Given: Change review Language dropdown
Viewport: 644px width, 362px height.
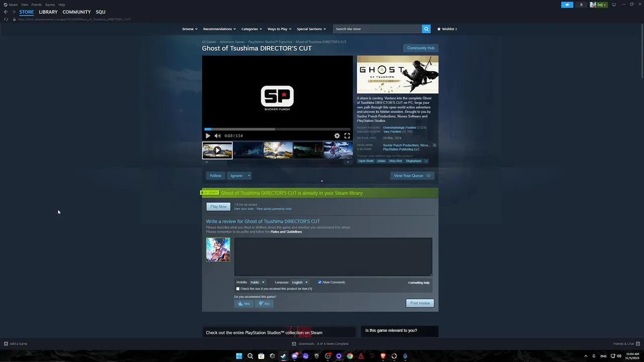Looking at the screenshot, I should point(299,283).
